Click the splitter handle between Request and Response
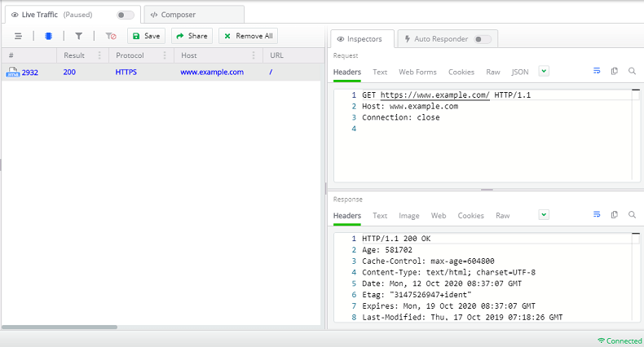This screenshot has height=347, width=644. pos(487,190)
